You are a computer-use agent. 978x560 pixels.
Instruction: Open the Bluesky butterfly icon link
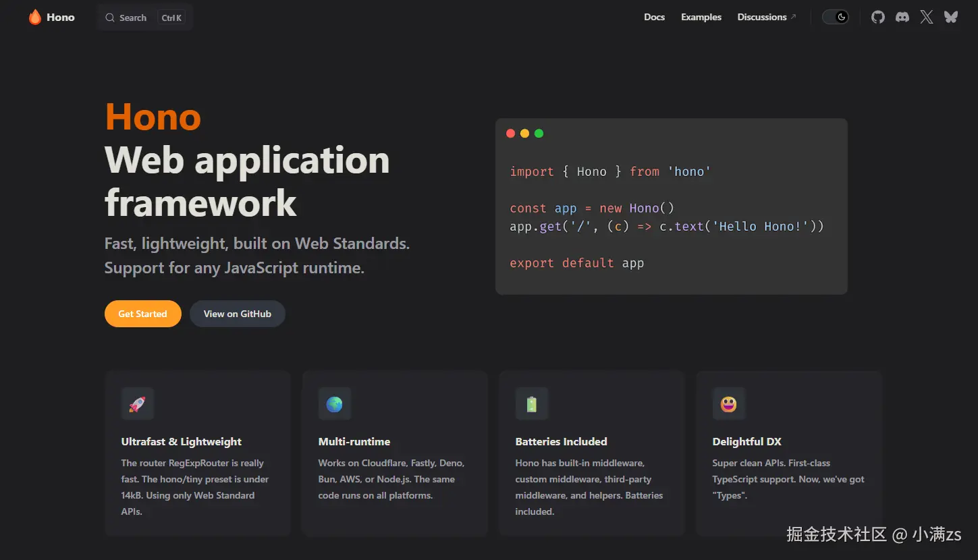click(951, 17)
